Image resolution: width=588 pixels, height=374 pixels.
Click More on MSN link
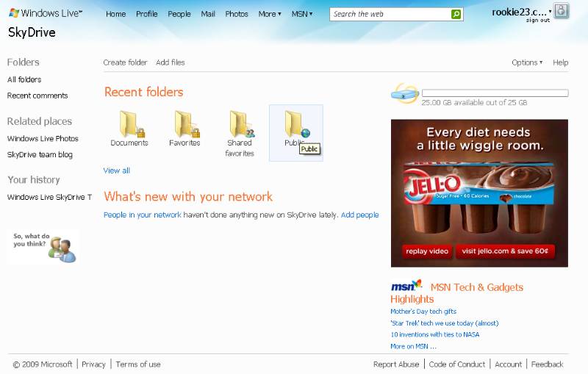413,347
